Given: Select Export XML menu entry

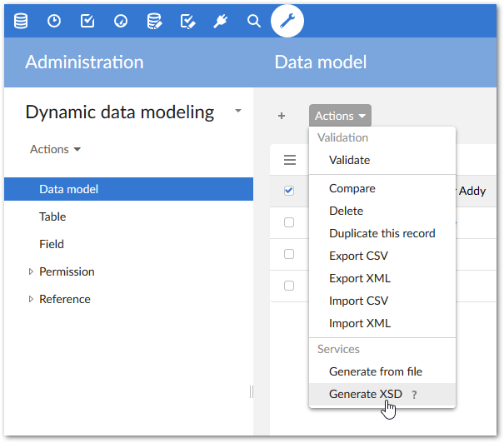Looking at the screenshot, I should pyautogui.click(x=359, y=278).
